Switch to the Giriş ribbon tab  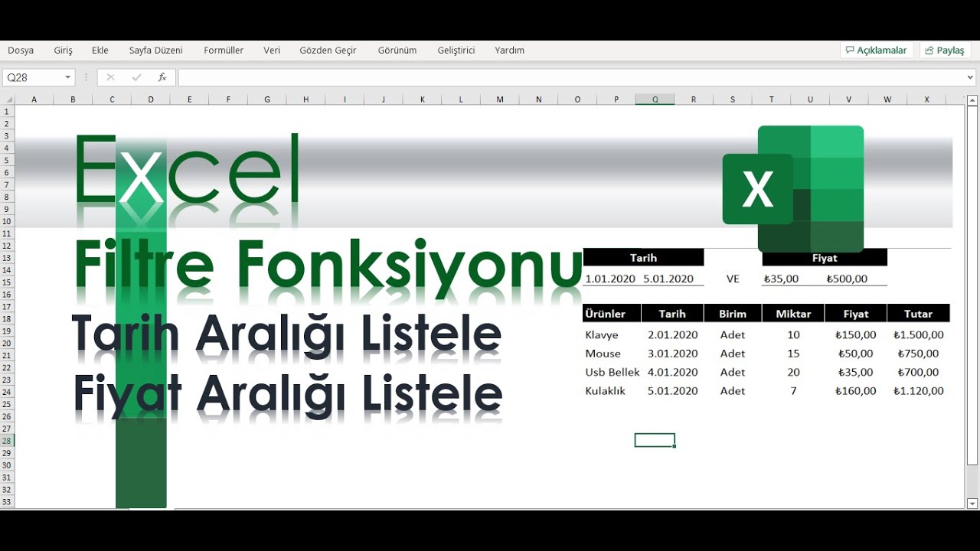pos(63,51)
